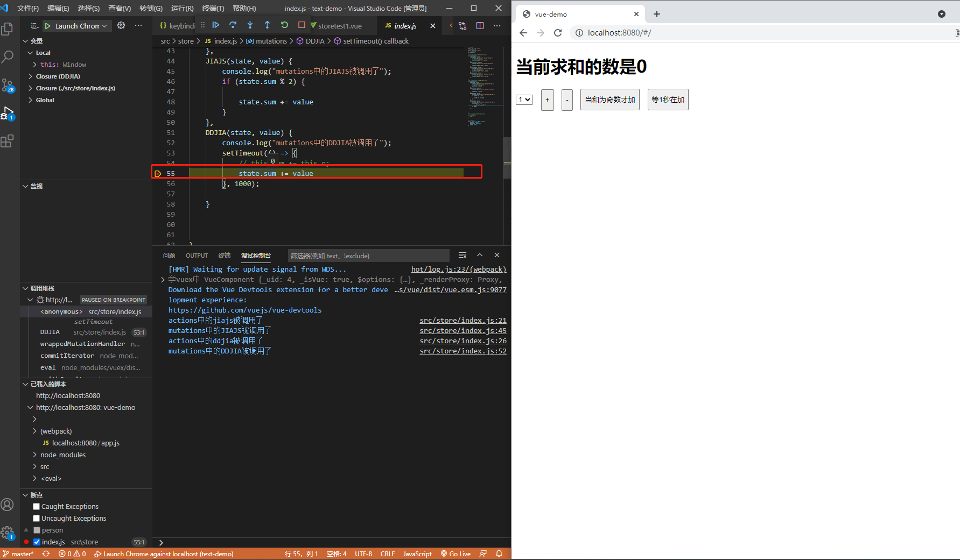Screen dimensions: 960x560
Task: Step over in debug toolbar
Action: [233, 25]
